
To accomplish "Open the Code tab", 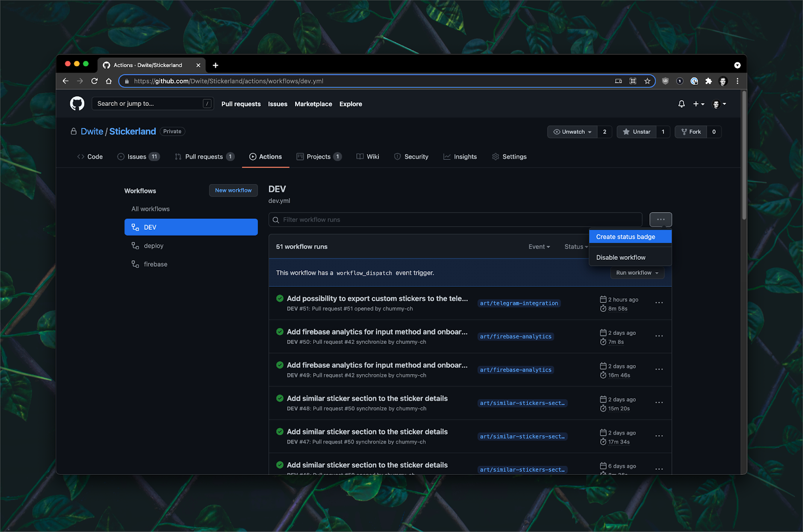I will tap(90, 157).
